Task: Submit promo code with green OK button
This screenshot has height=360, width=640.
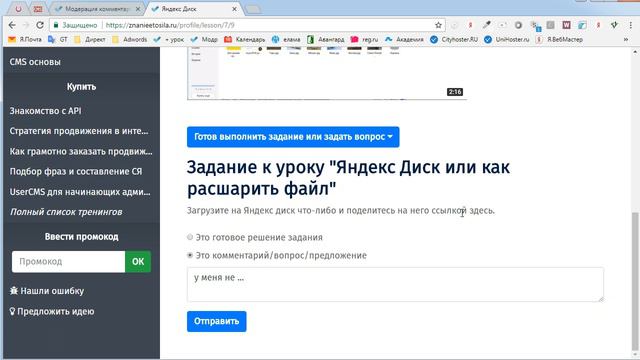Action: [x=138, y=262]
